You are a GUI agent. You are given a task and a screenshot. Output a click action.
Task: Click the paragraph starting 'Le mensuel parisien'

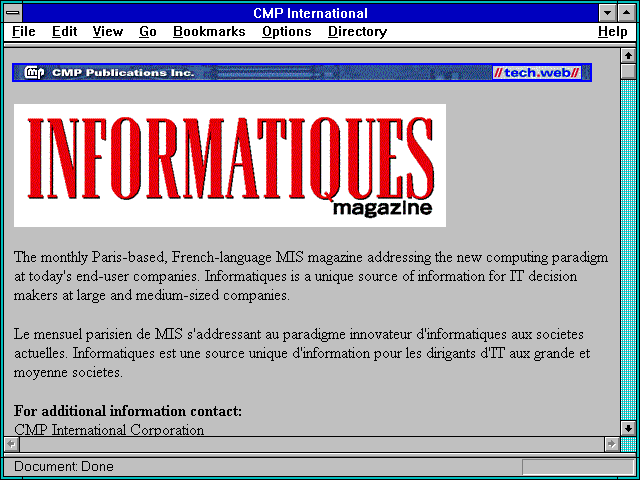302,353
